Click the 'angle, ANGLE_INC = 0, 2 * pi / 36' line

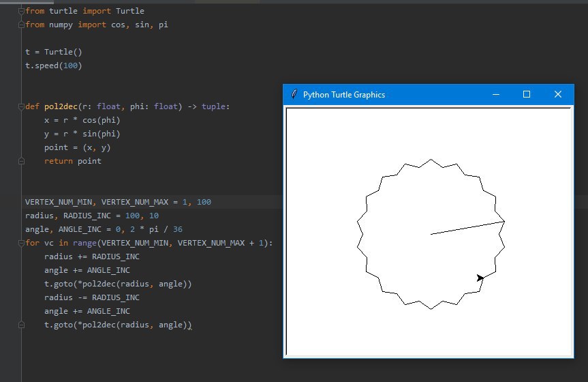click(104, 229)
